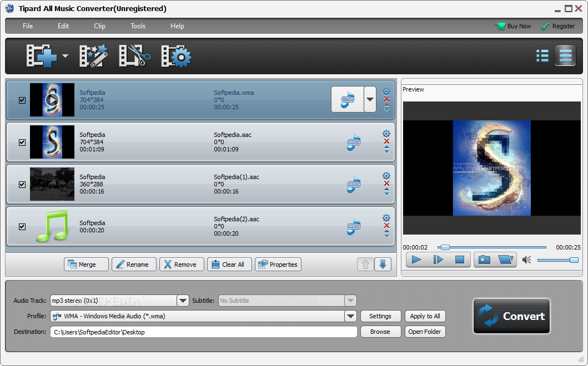Mute preview audio with speaker icon
Image resolution: width=588 pixels, height=366 pixels.
pos(527,260)
